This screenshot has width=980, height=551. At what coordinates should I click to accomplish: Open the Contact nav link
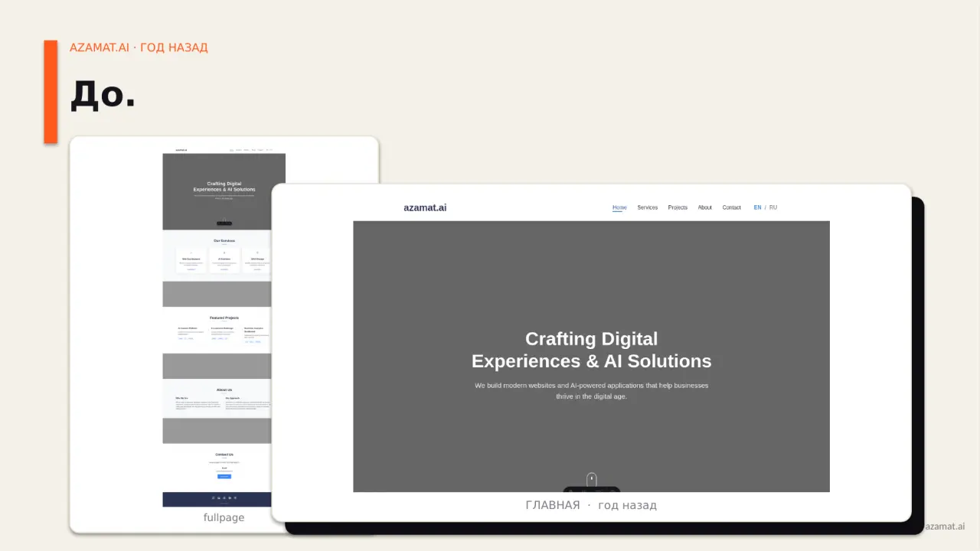pyautogui.click(x=731, y=207)
